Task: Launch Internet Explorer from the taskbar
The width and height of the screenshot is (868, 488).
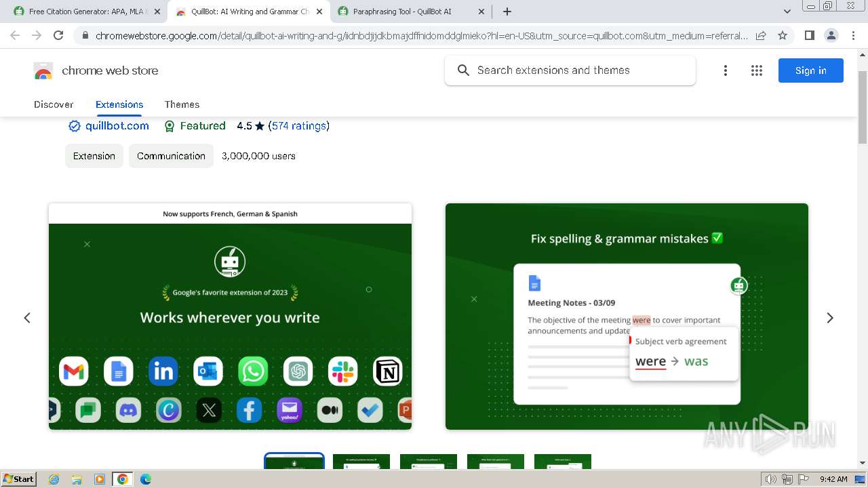Action: click(54, 479)
